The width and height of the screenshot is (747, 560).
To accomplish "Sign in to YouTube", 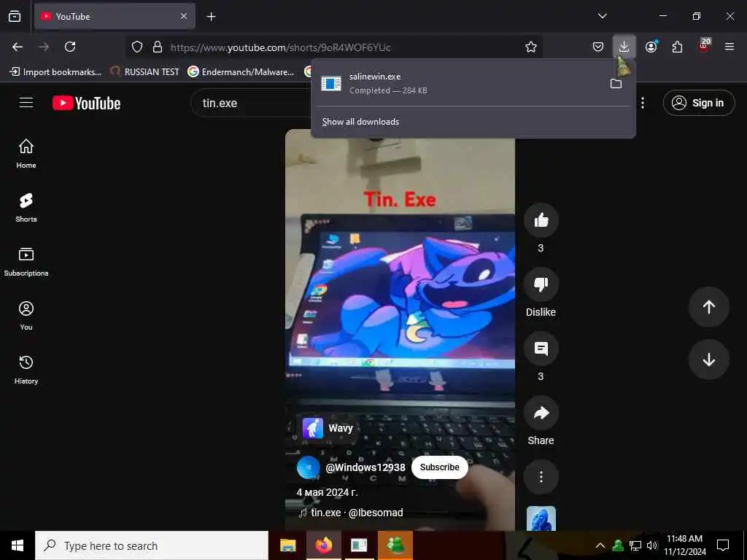I will (x=699, y=103).
